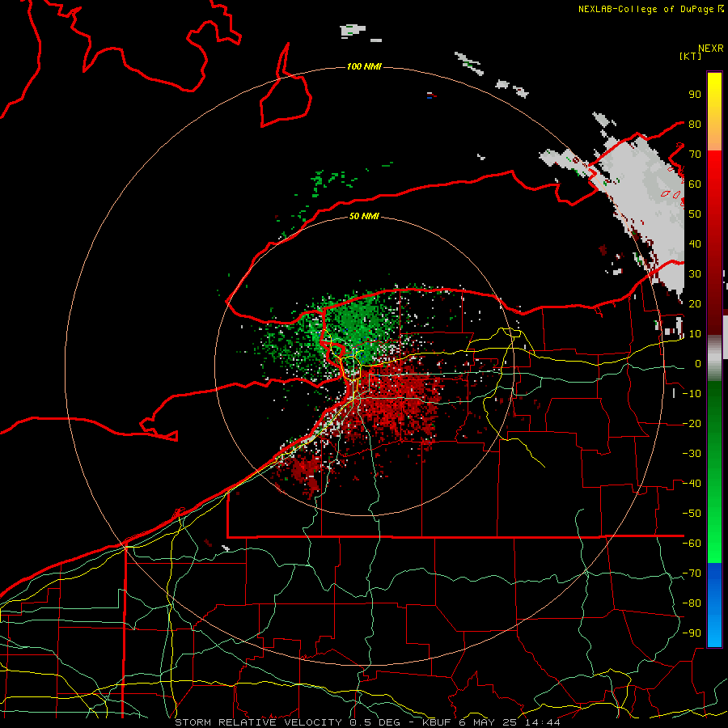Click the -40 scale value

[x=692, y=484]
